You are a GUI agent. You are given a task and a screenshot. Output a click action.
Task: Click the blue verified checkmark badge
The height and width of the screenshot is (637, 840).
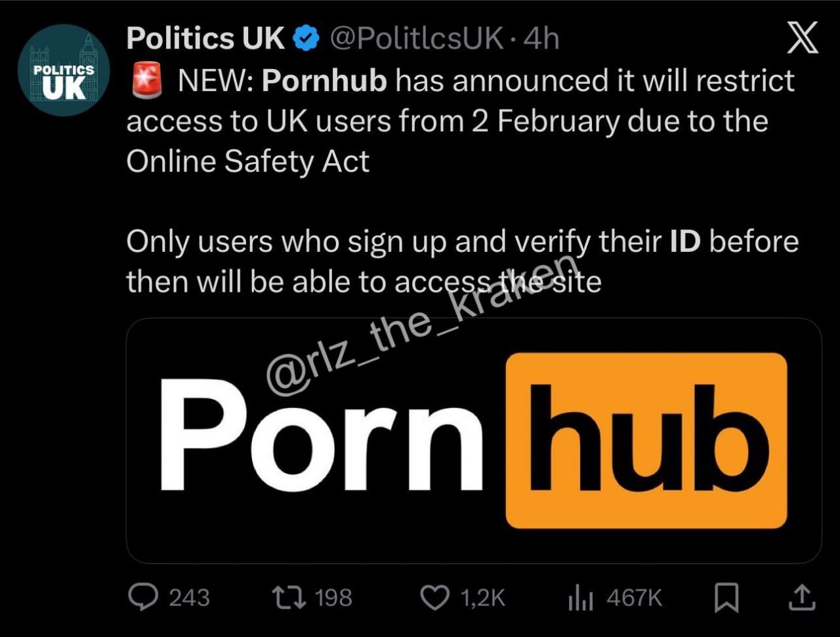coord(304,39)
